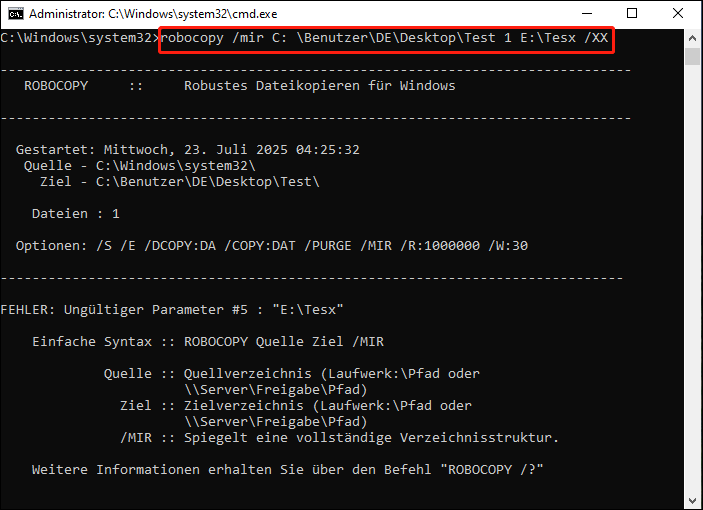Click the 'Quelle - C:\Windows\system32\' line
703x510 pixels.
[x=139, y=166]
